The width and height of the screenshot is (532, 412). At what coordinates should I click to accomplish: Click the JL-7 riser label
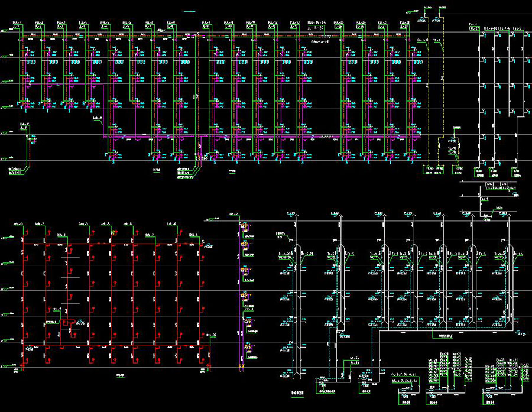[148, 26]
